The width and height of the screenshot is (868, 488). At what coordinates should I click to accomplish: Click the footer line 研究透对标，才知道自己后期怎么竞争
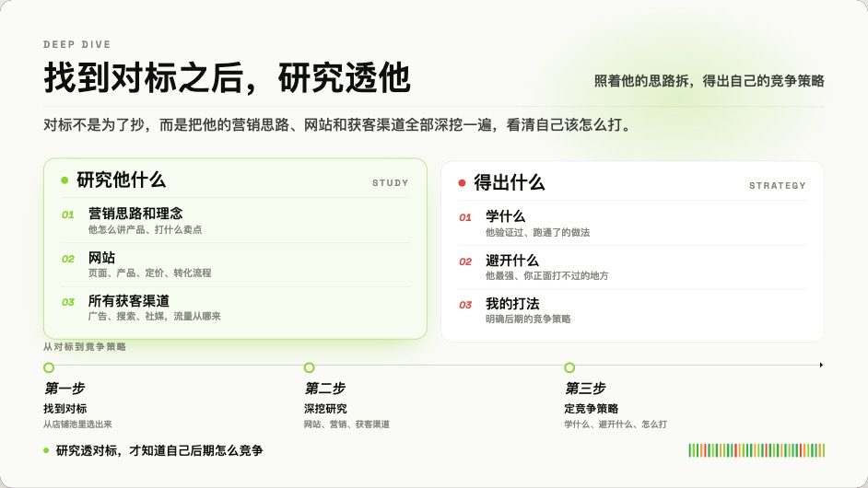tap(159, 450)
